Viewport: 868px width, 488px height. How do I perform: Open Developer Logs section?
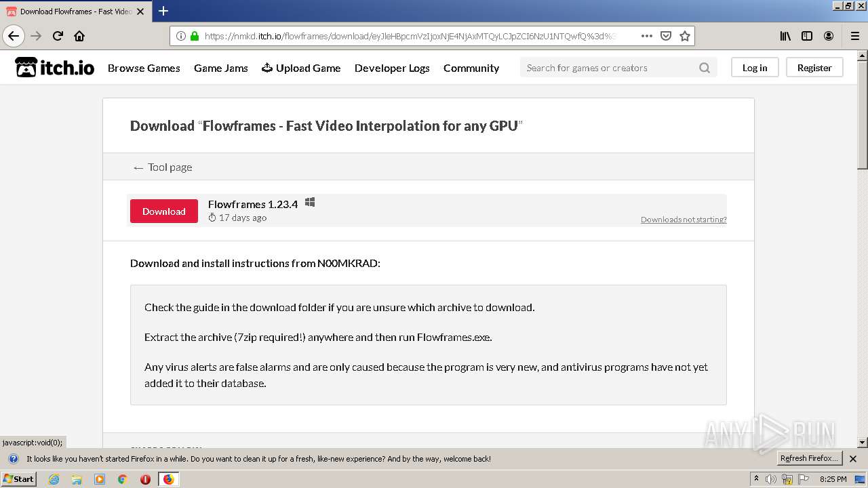pyautogui.click(x=392, y=68)
